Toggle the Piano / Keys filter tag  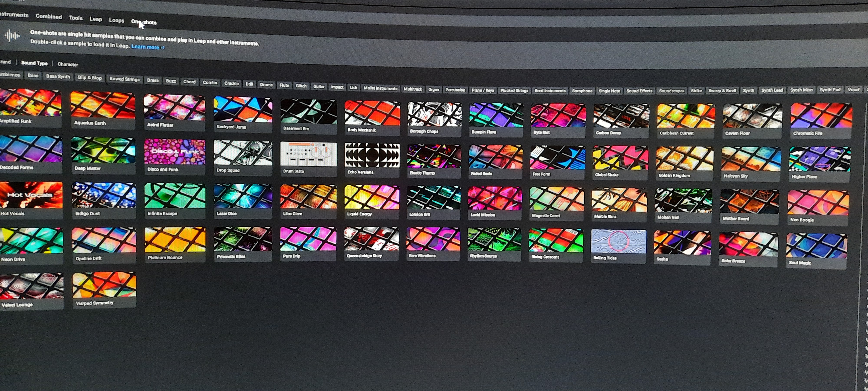click(x=483, y=90)
